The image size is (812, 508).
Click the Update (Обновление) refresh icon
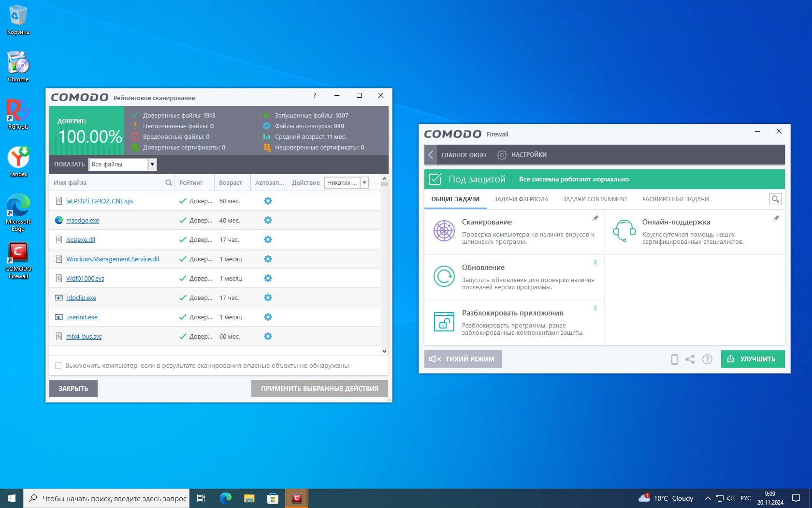tap(444, 276)
